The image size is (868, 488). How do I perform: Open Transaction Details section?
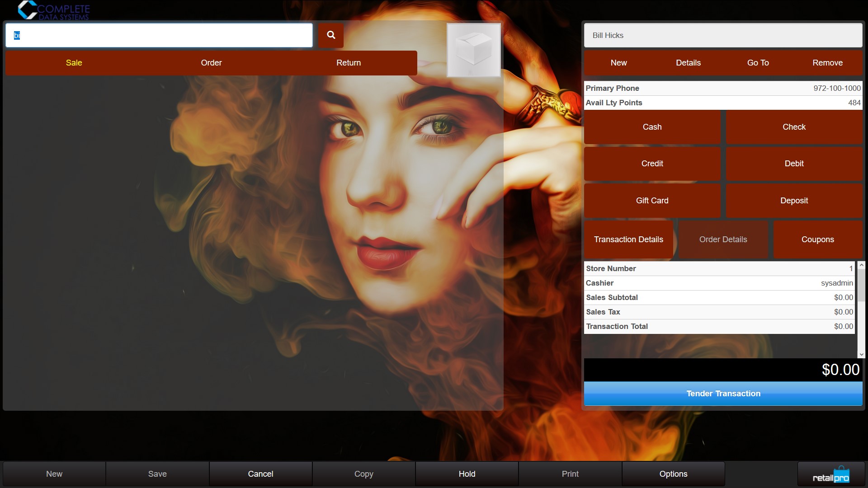628,239
